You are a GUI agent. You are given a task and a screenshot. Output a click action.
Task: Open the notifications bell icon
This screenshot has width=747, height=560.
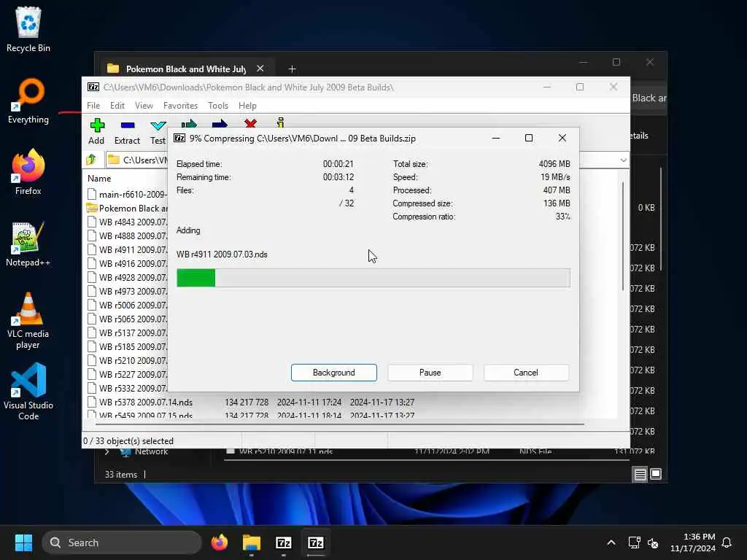click(x=727, y=542)
